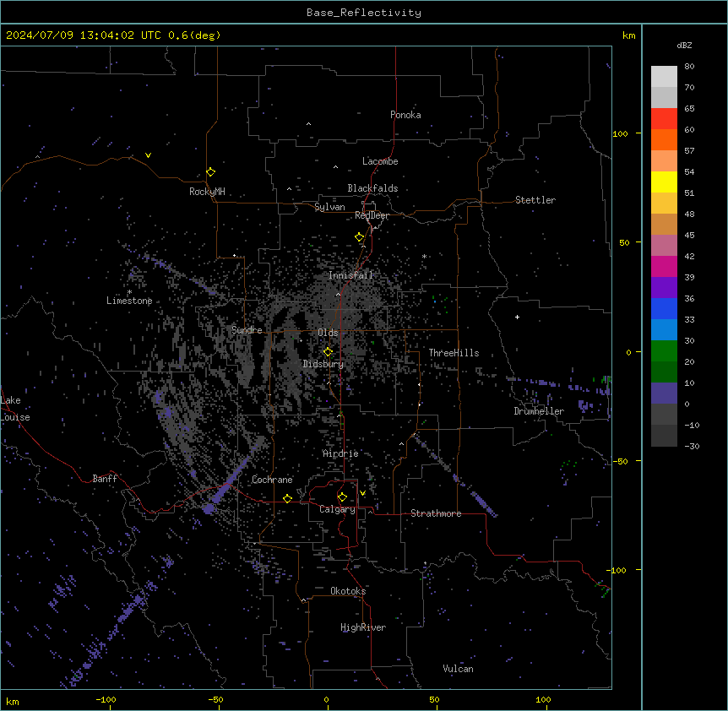Click the Olds label
The width and height of the screenshot is (728, 711).
(x=328, y=333)
